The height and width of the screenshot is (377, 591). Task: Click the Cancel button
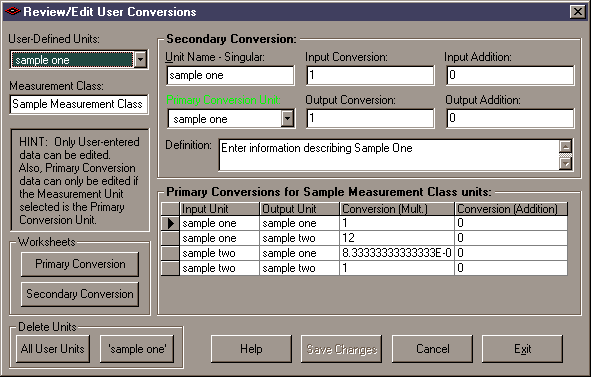click(x=432, y=349)
